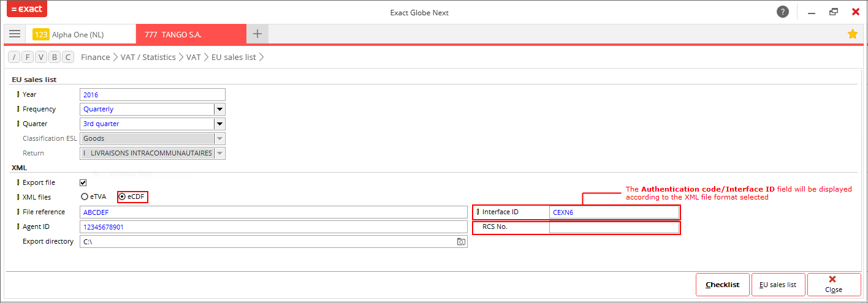
Task: Minimize the Exact Globe Next window
Action: tap(811, 12)
